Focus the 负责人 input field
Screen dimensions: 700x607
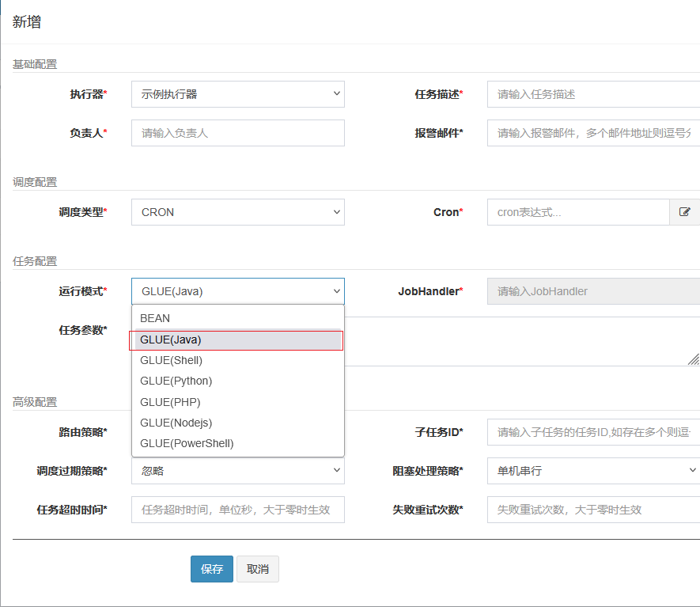238,133
